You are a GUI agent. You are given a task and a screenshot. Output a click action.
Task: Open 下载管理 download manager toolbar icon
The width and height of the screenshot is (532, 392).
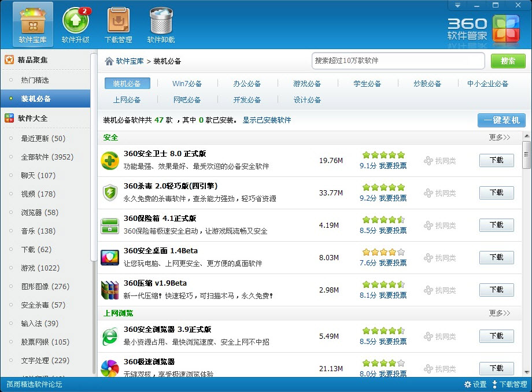pyautogui.click(x=118, y=23)
